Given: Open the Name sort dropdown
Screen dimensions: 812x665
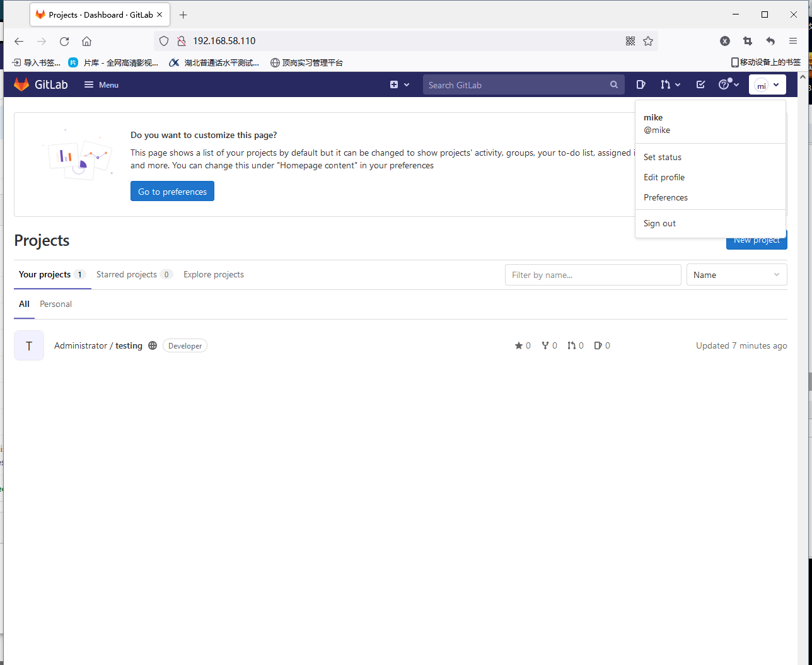Looking at the screenshot, I should (736, 275).
